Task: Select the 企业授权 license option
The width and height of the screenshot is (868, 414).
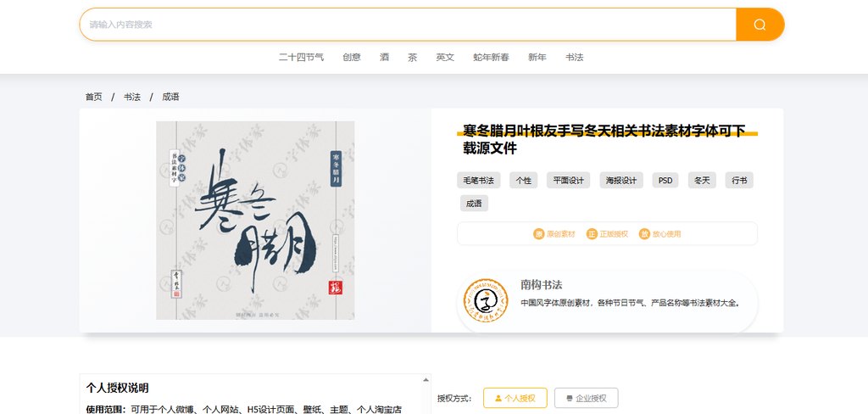Action: pyautogui.click(x=587, y=398)
